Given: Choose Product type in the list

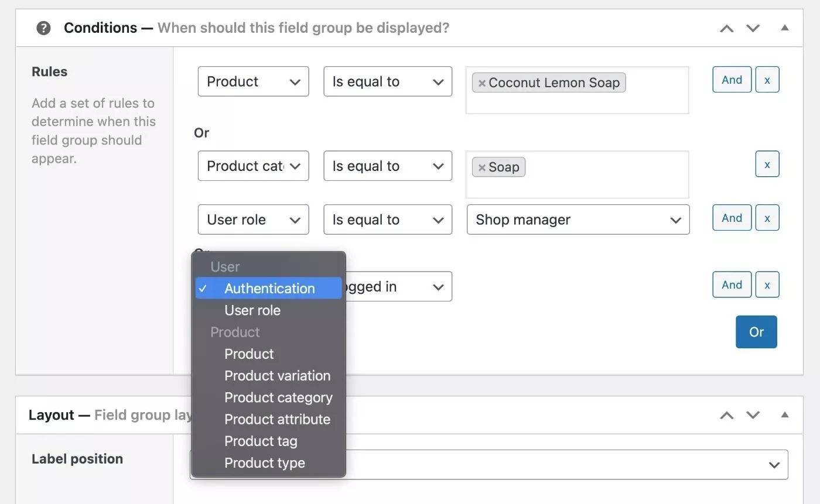Looking at the screenshot, I should coord(269,462).
